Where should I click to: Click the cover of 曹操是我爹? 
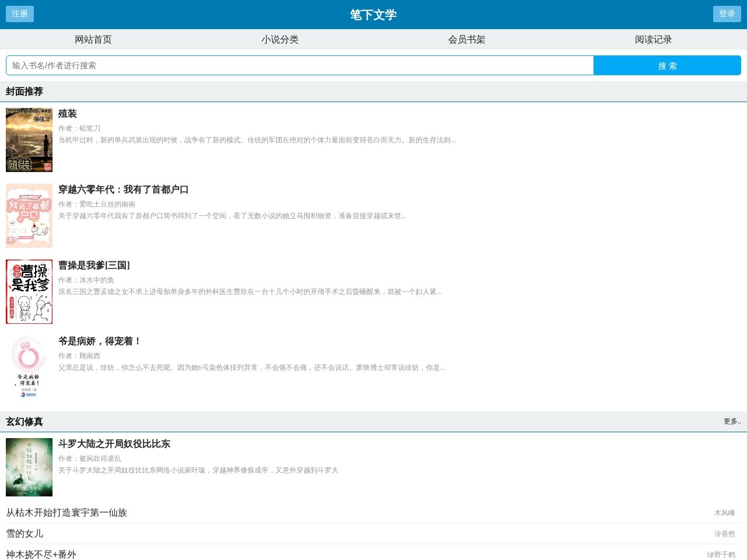(29, 290)
